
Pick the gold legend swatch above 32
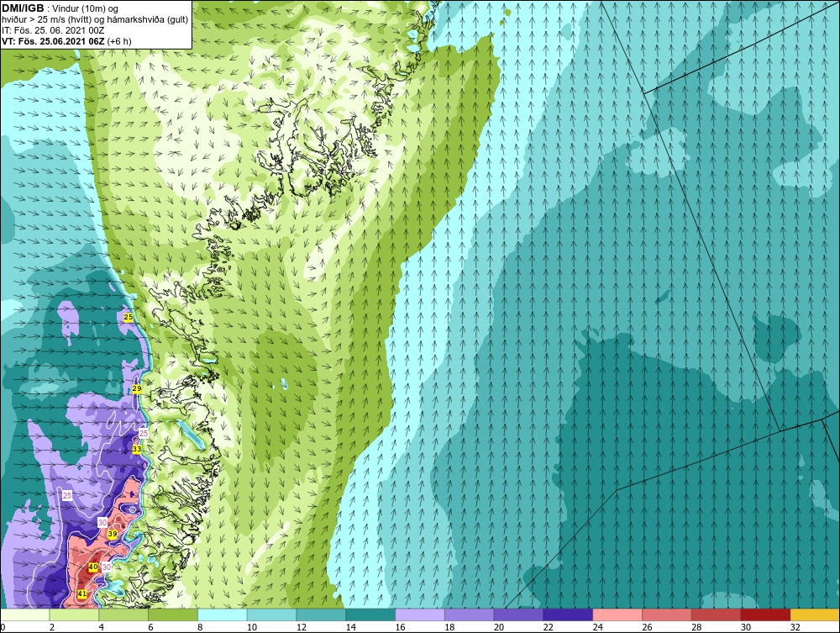pyautogui.click(x=815, y=615)
